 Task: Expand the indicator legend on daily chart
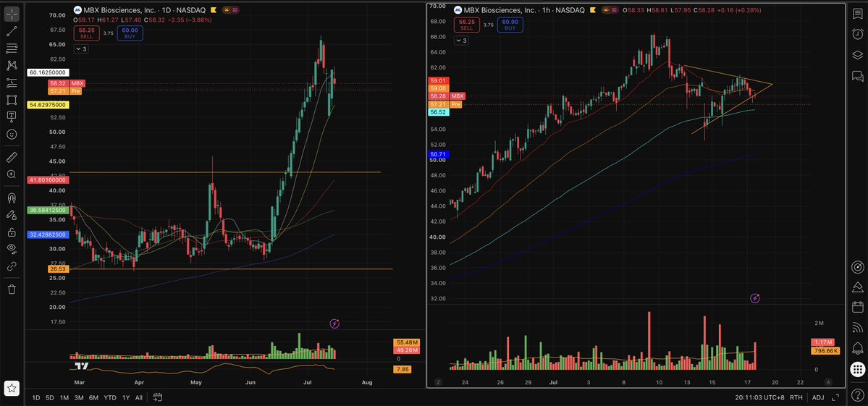[x=81, y=49]
